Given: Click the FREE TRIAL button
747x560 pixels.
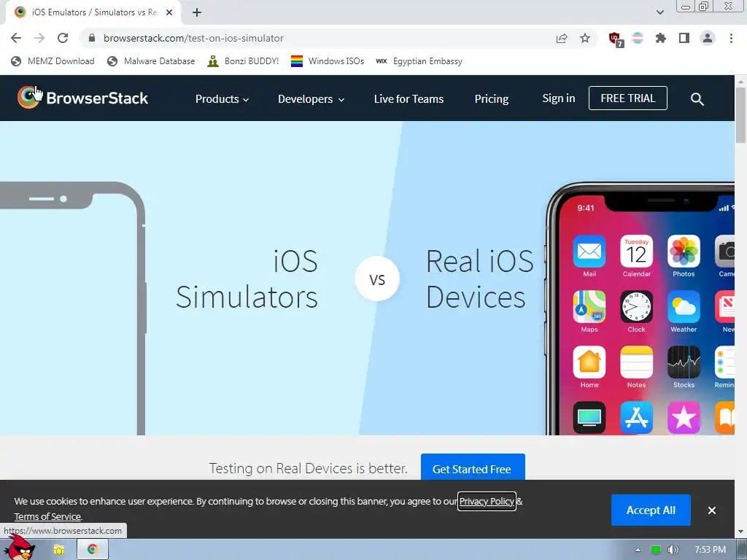Looking at the screenshot, I should [628, 98].
